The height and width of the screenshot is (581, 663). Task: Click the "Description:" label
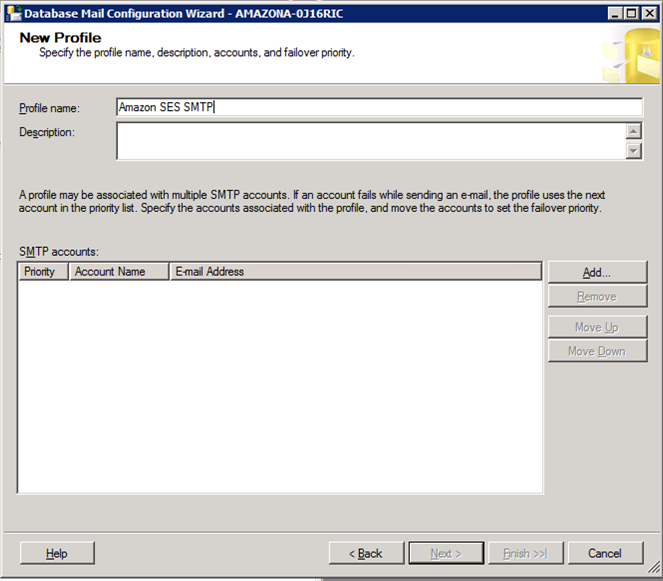pyautogui.click(x=47, y=132)
